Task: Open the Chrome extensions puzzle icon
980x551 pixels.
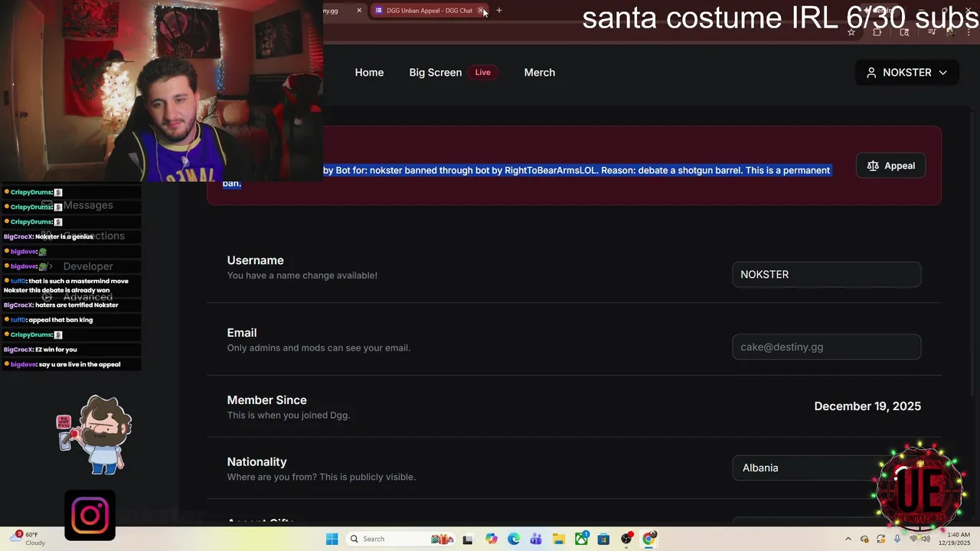Action: tap(877, 32)
